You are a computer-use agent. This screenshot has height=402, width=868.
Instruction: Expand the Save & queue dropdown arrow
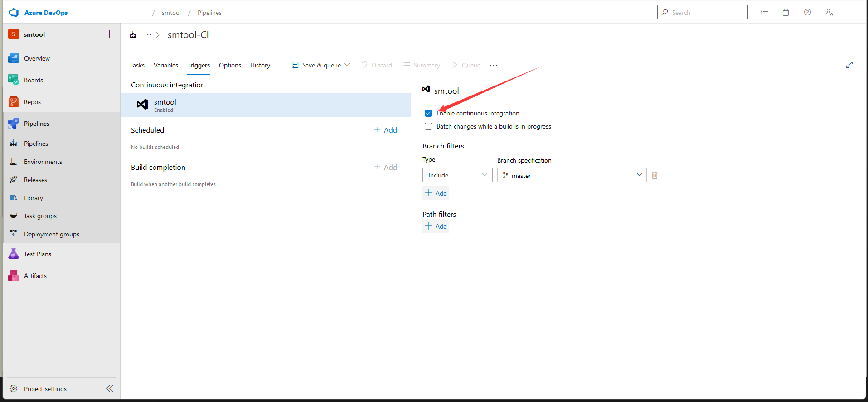(347, 65)
